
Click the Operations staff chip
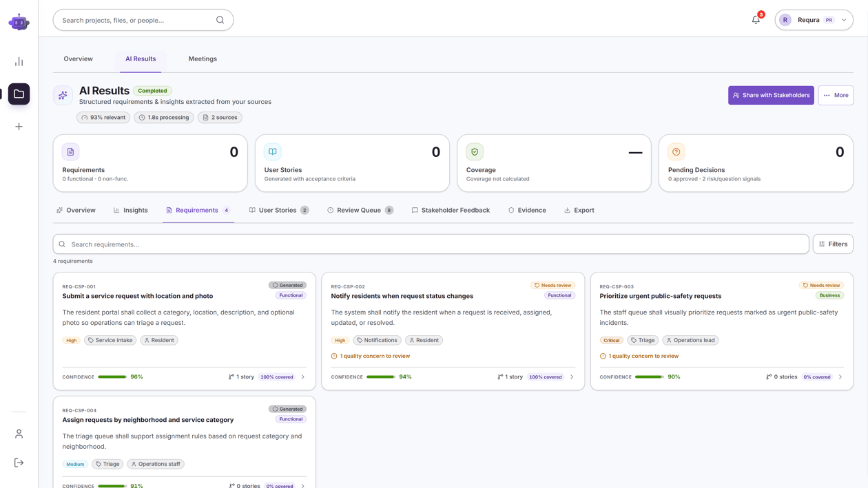pyautogui.click(x=156, y=464)
